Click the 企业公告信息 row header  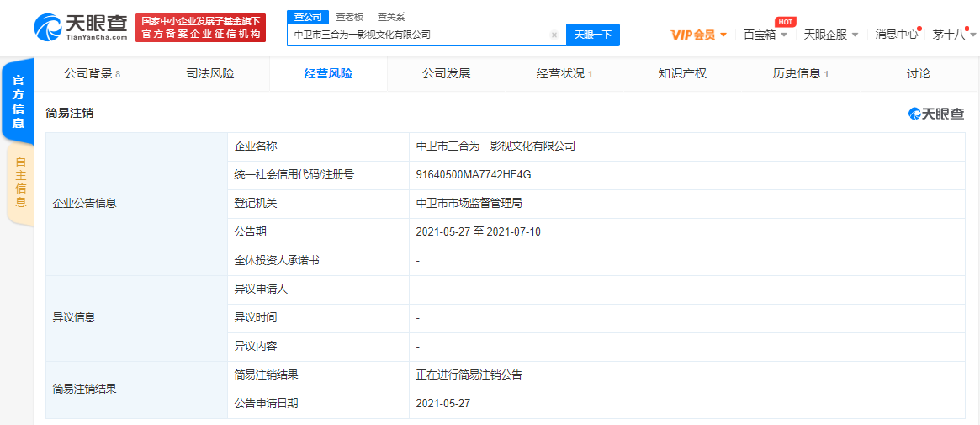click(x=84, y=203)
